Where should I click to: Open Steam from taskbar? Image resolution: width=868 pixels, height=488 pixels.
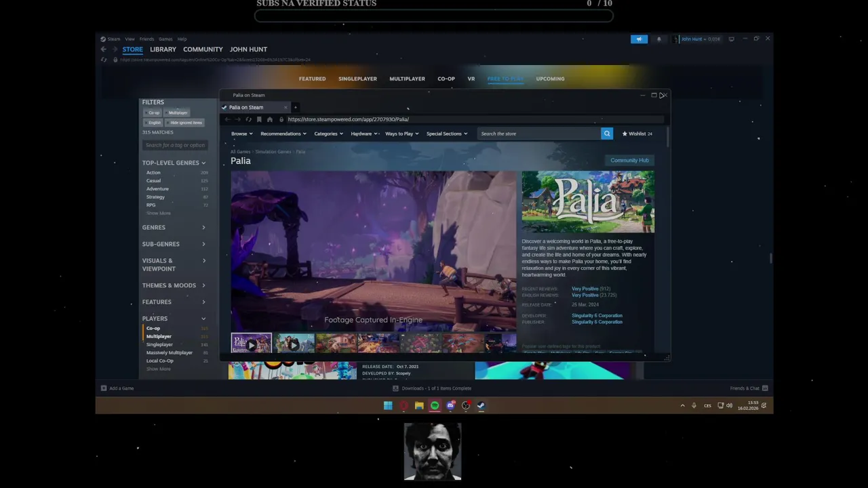[x=481, y=405]
